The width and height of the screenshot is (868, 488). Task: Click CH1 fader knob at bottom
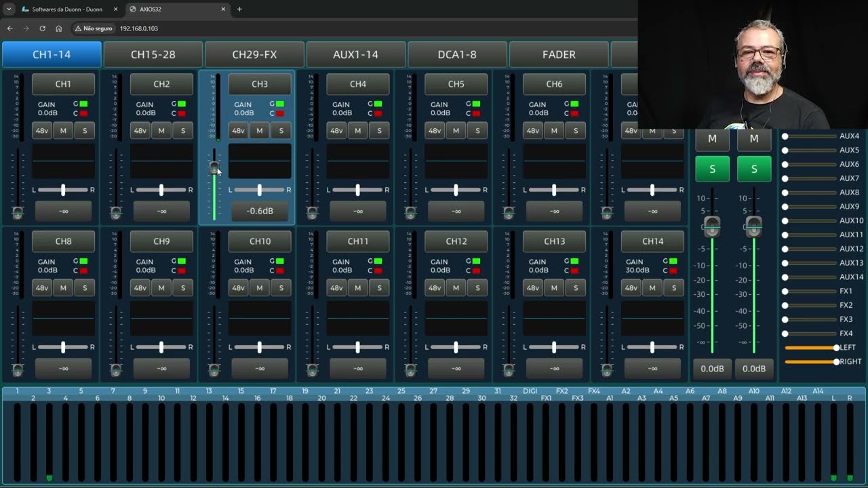click(18, 213)
